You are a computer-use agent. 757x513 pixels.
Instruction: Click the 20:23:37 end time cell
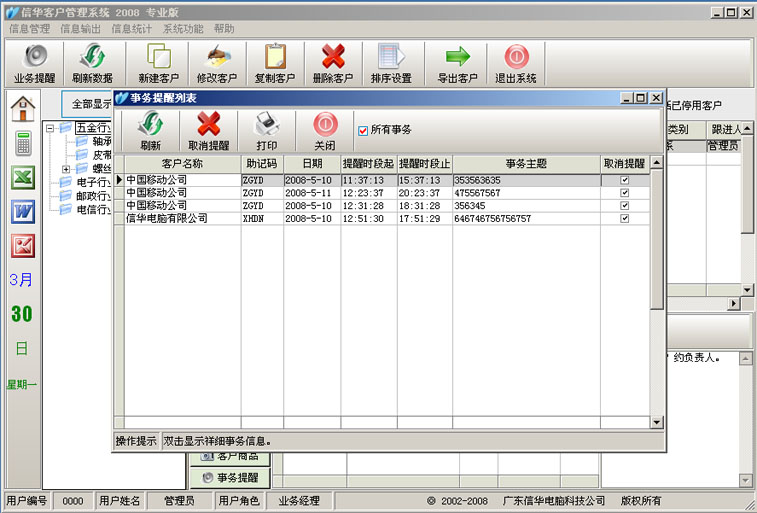(x=425, y=193)
